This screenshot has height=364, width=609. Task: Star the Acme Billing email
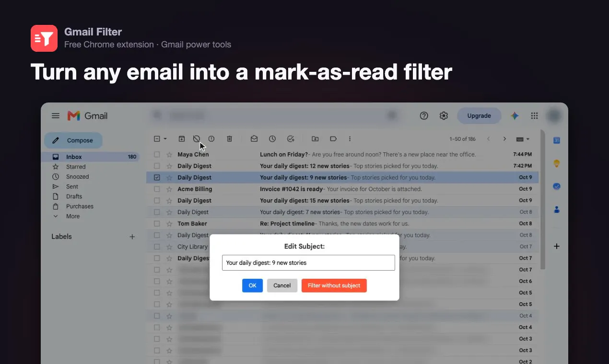[x=169, y=189]
